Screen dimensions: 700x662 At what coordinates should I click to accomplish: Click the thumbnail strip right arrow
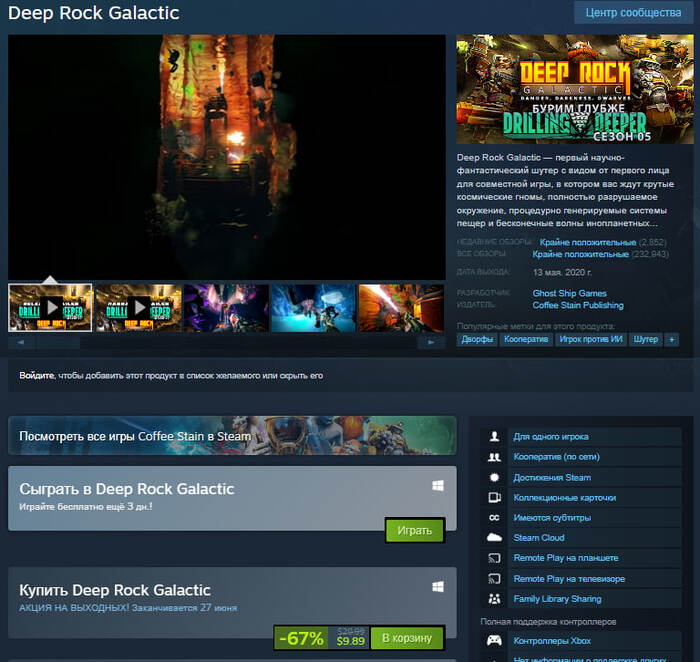(431, 342)
